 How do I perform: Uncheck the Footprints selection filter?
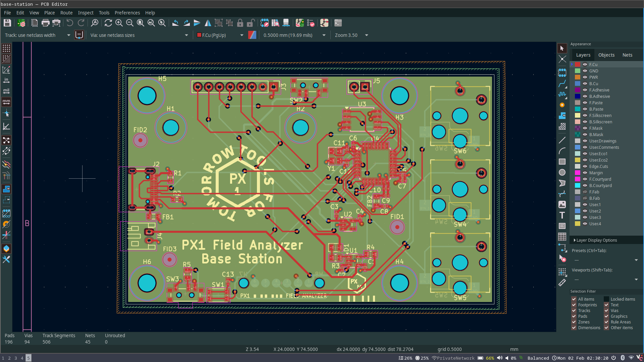[574, 305]
